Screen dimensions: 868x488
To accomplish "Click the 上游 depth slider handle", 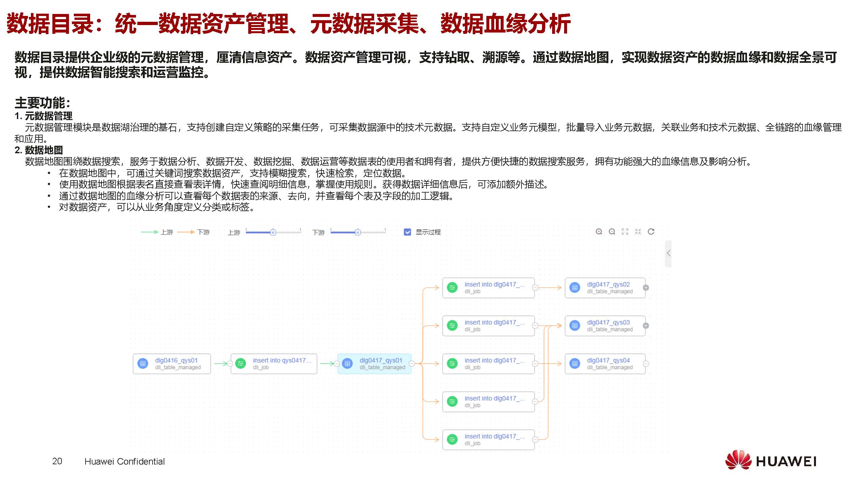I will pos(273,232).
